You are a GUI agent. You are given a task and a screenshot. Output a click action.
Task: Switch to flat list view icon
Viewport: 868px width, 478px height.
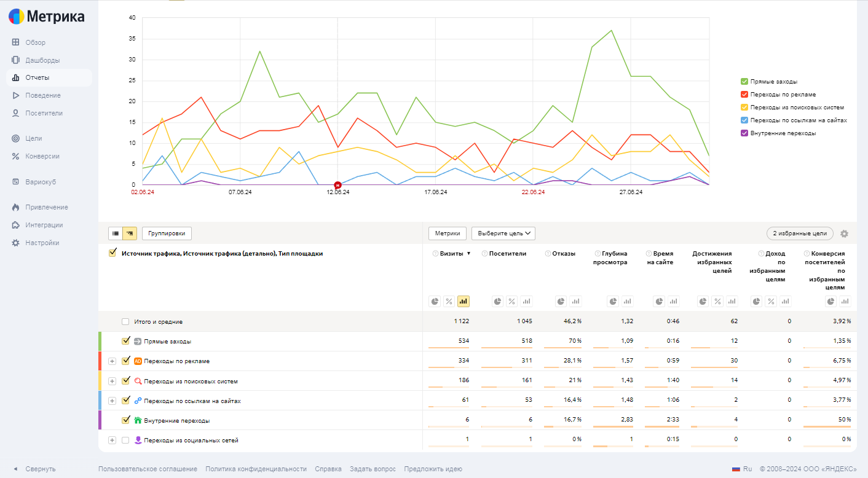pos(116,233)
